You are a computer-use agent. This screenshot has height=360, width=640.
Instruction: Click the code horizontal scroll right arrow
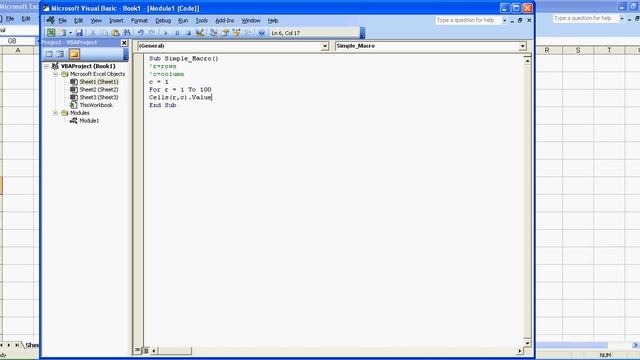520,350
